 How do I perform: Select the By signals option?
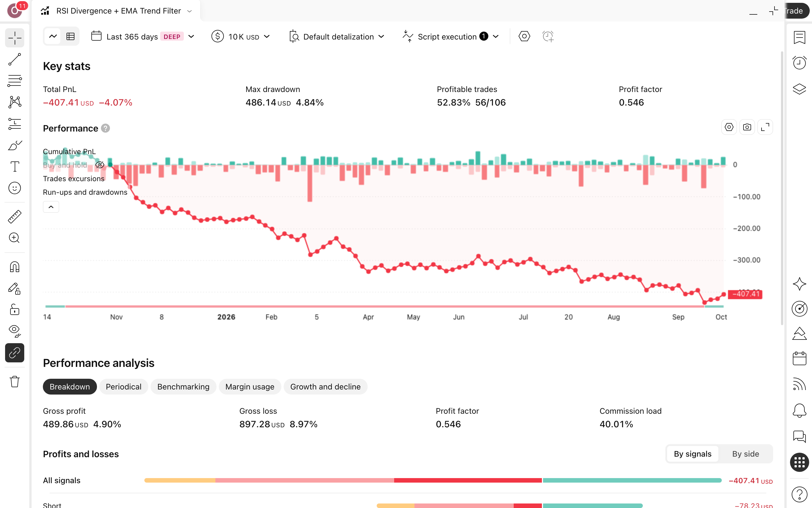coord(692,454)
